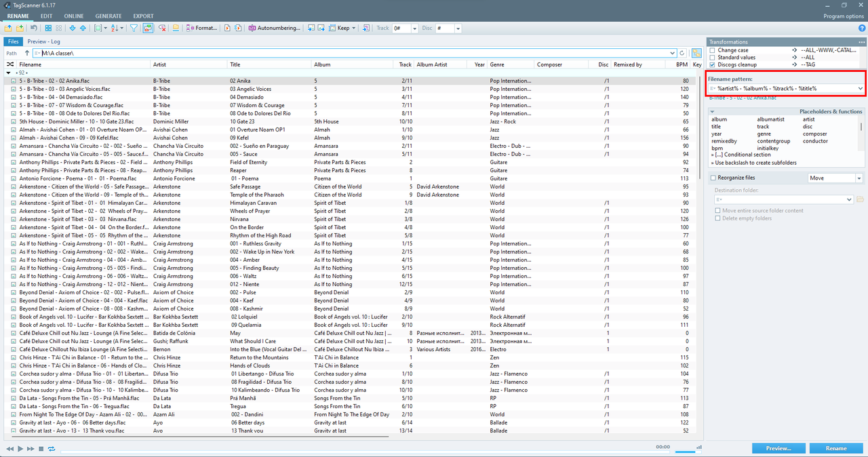Toggle the cover image view icon
The image size is (868, 457).
pyautogui.click(x=148, y=28)
